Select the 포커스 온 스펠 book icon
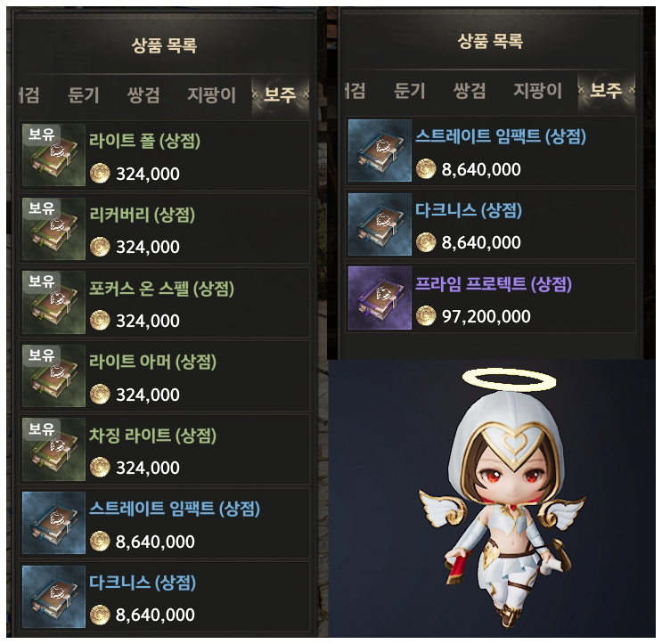The width and height of the screenshot is (662, 644). (x=53, y=302)
